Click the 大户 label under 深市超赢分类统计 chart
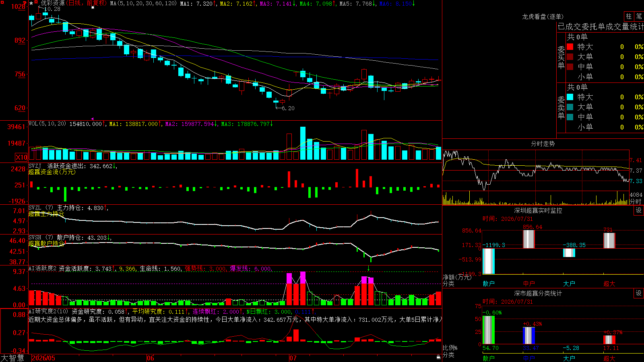The width and height of the screenshot is (644, 362). click(x=569, y=358)
